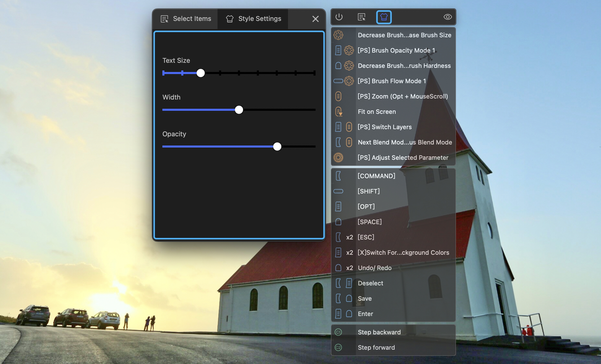Select 'Decrease Brush...ase Brush Size' entry

393,35
